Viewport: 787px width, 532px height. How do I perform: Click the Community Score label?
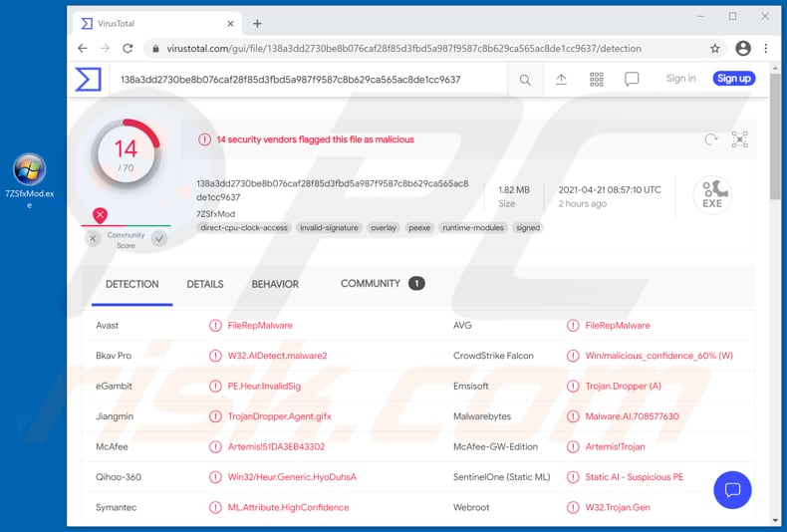tap(126, 240)
